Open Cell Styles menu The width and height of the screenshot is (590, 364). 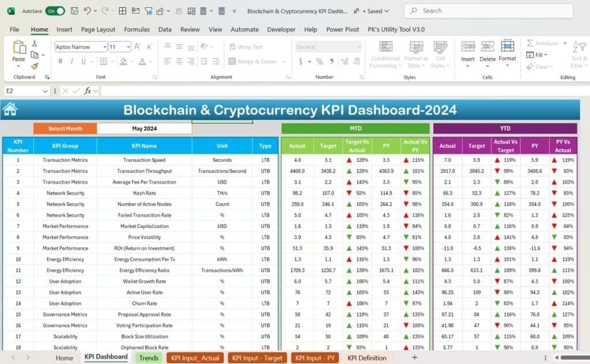click(x=440, y=55)
